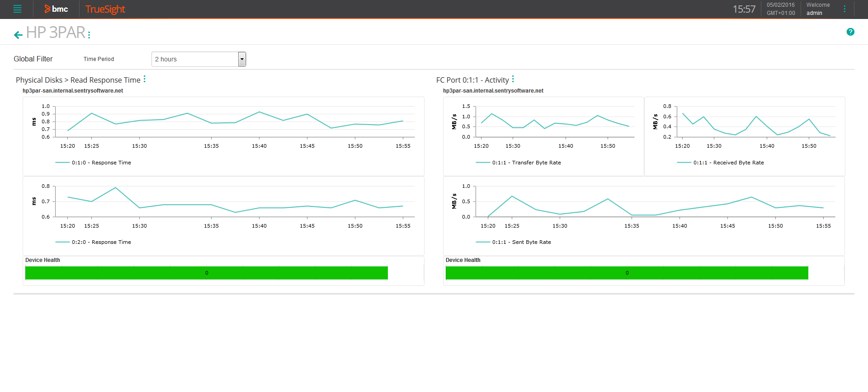
Task: Click hostname under Physical Disks Read Response Time
Action: coord(73,91)
